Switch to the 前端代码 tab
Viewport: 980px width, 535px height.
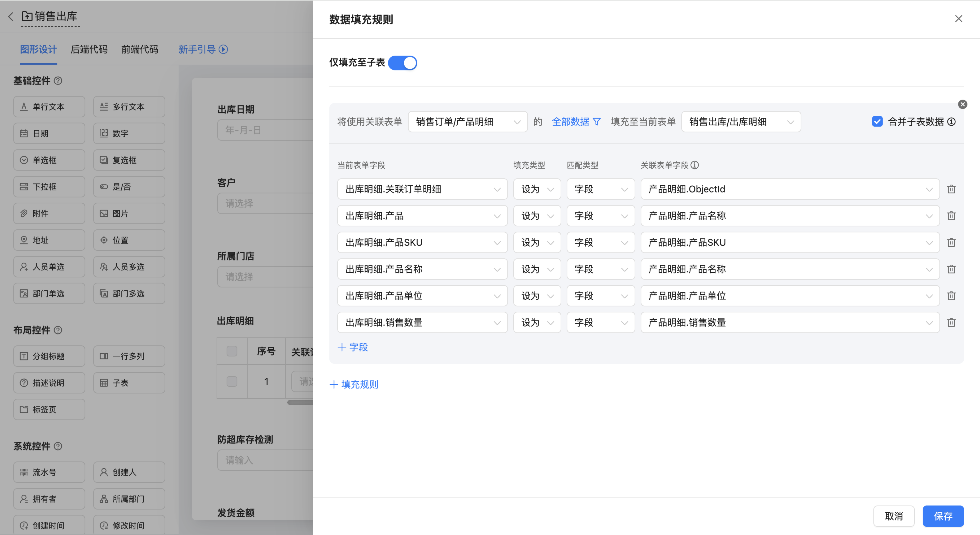pos(140,49)
